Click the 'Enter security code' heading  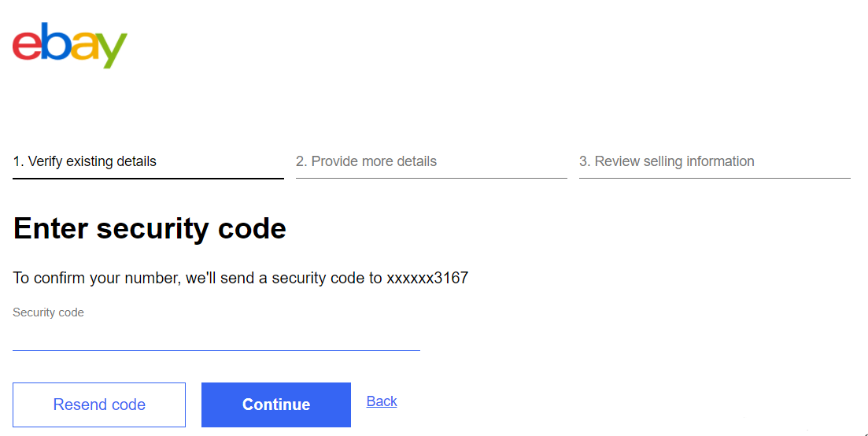point(150,228)
